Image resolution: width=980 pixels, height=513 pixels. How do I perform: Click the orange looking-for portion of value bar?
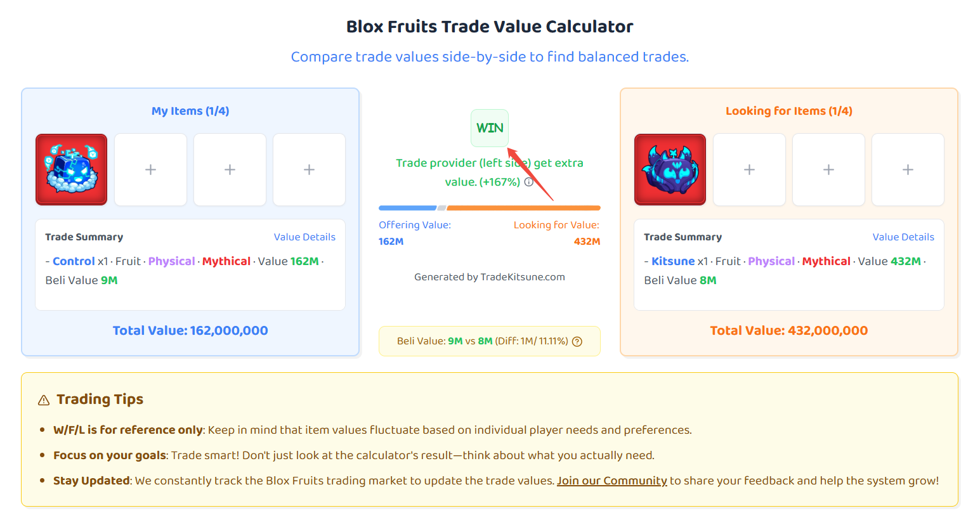tap(523, 208)
